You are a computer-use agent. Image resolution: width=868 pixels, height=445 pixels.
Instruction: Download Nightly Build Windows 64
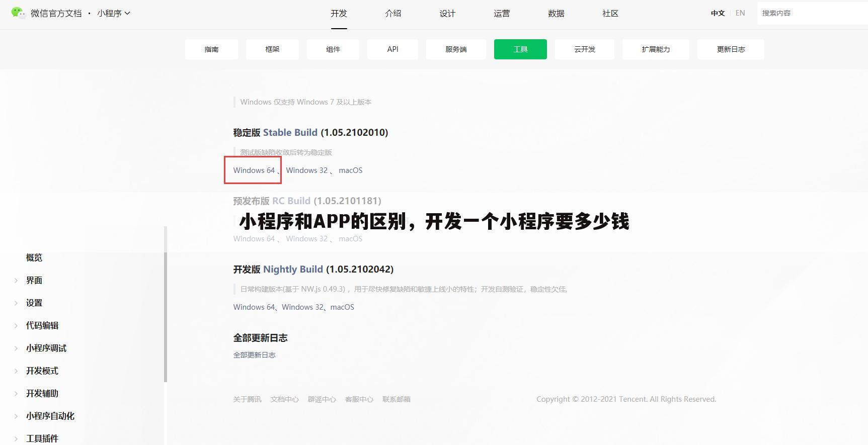coord(254,307)
